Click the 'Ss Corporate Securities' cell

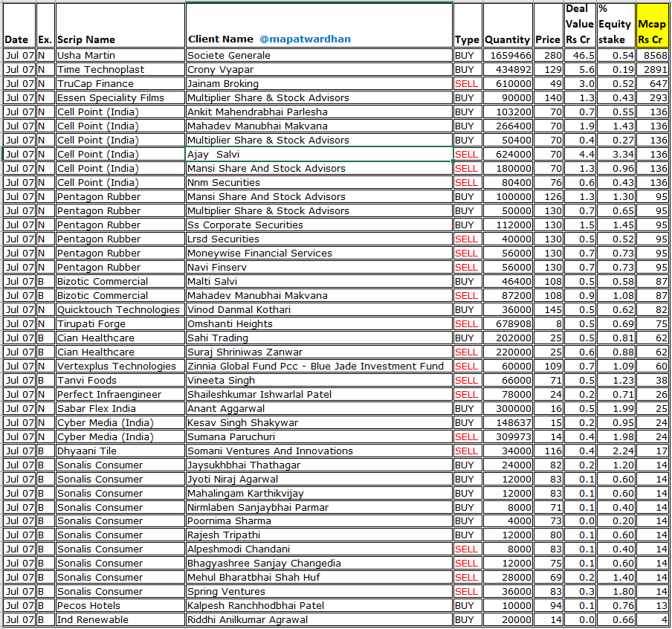coord(319,225)
